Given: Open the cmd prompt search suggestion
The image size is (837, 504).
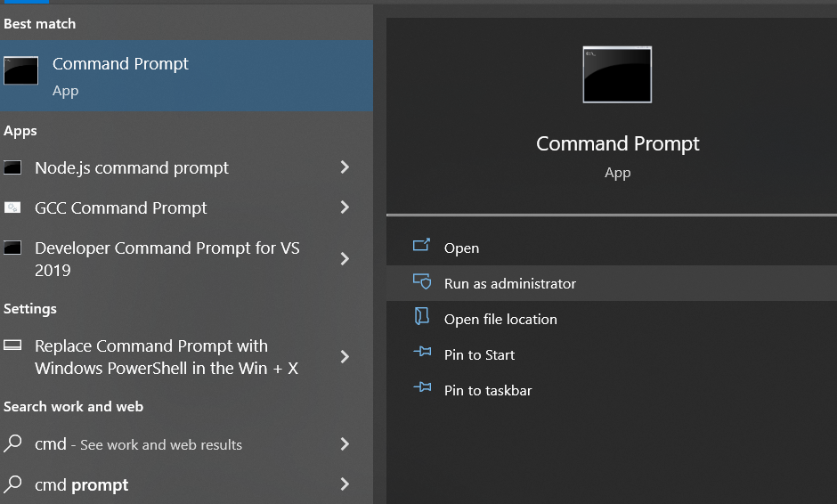Looking at the screenshot, I should 82,485.
